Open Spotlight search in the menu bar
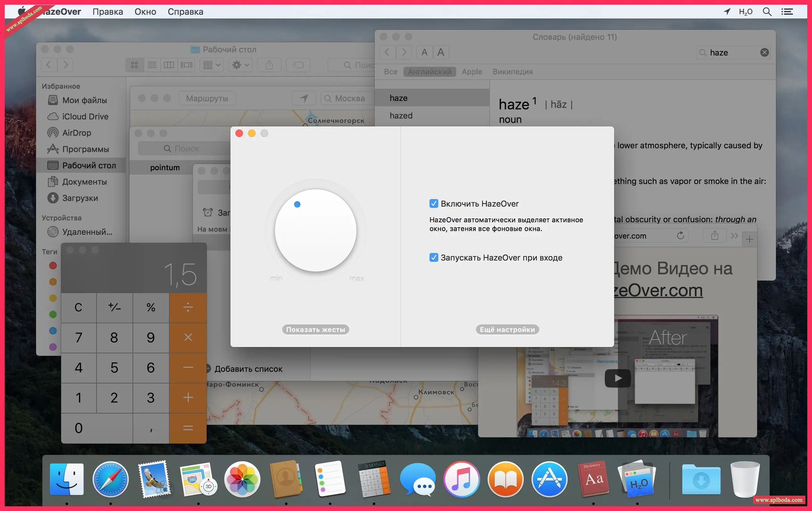Image resolution: width=812 pixels, height=511 pixels. 767,12
